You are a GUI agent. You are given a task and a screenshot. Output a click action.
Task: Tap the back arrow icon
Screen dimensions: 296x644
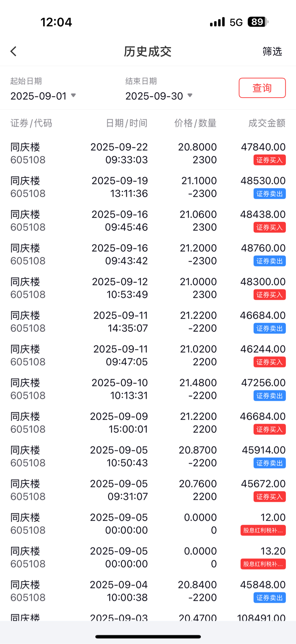pyautogui.click(x=13, y=51)
